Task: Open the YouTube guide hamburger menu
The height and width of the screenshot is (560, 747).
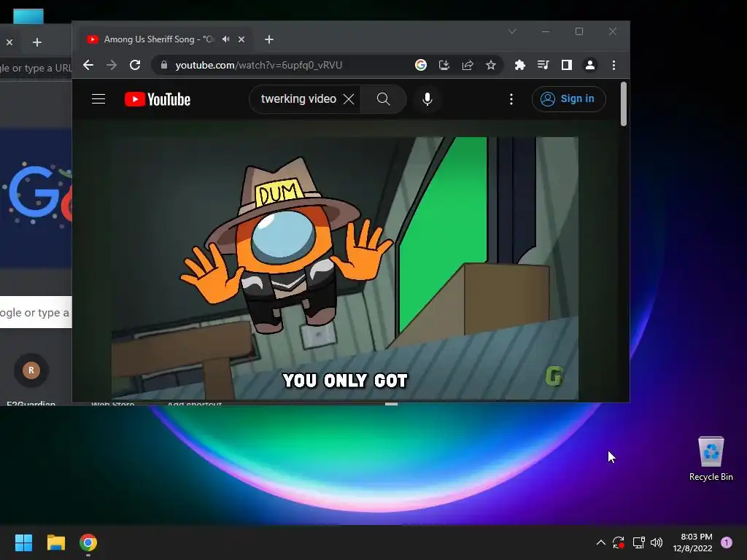Action: point(98,99)
